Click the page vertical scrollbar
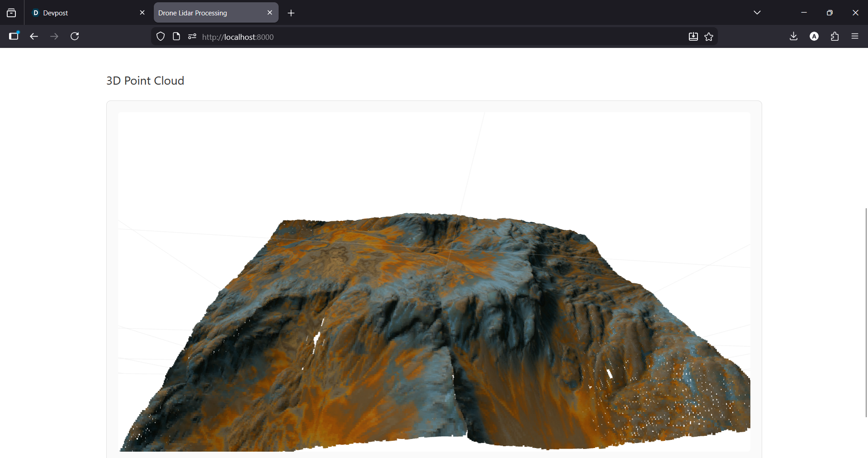 [866, 312]
